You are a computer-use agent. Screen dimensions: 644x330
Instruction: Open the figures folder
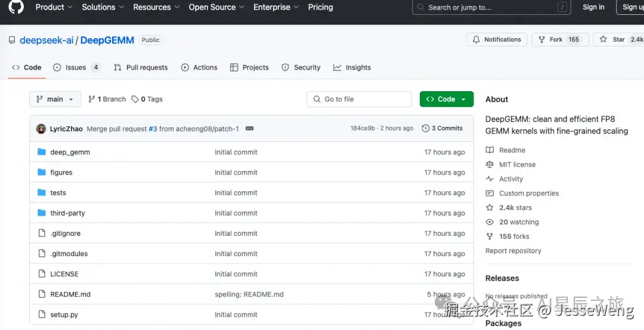pos(61,172)
